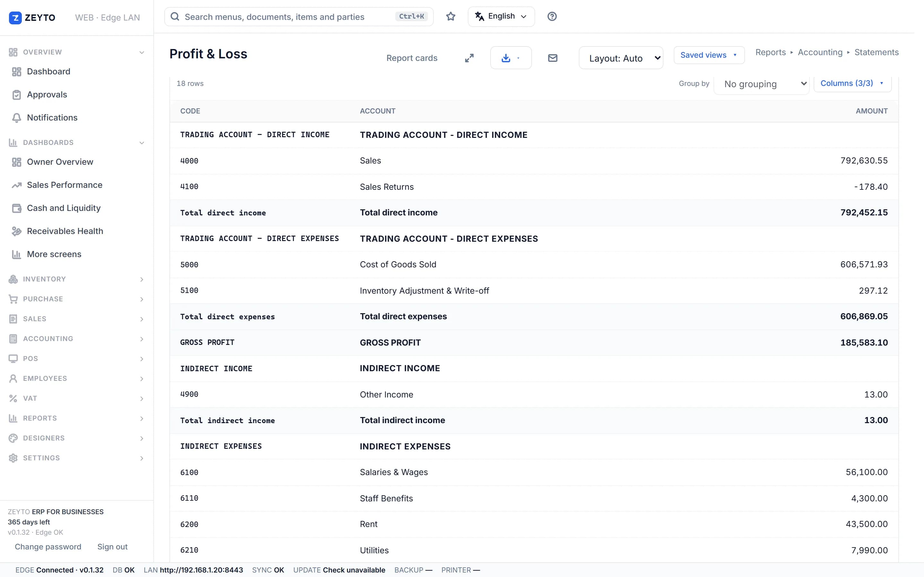
Task: Expand the Accounting menu section
Action: pos(76,339)
